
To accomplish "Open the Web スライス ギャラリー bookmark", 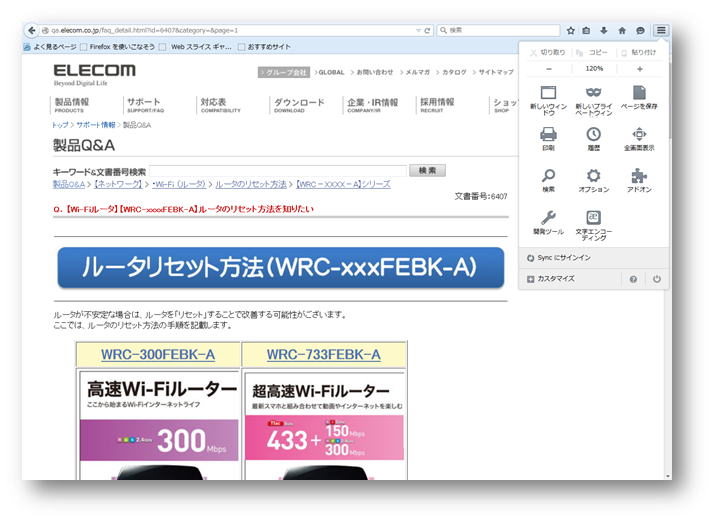I will [x=195, y=46].
